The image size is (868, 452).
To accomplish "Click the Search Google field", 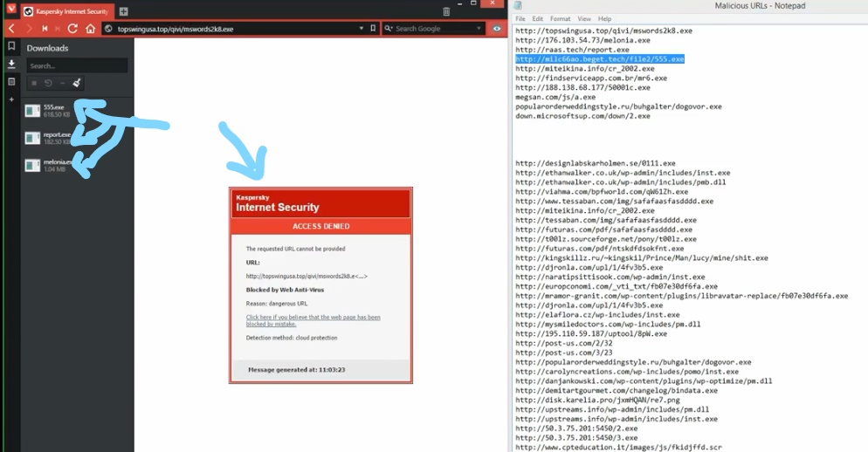I will 434,28.
